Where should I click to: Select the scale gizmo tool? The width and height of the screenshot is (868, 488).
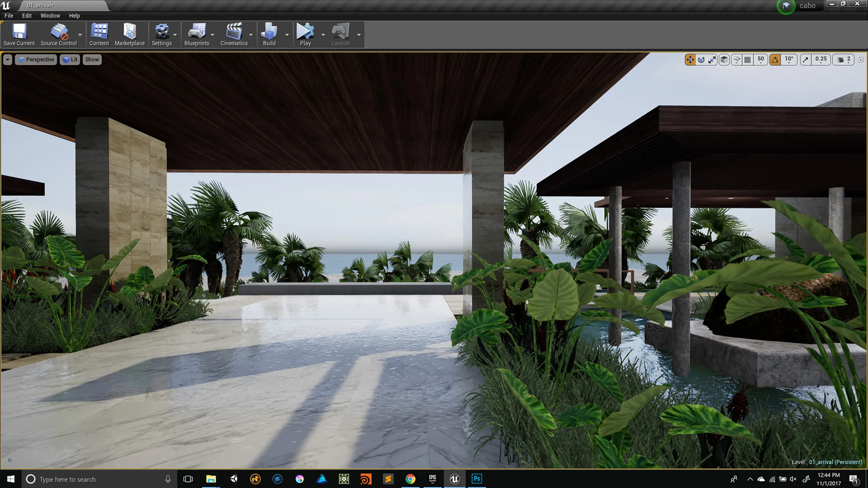(x=712, y=60)
